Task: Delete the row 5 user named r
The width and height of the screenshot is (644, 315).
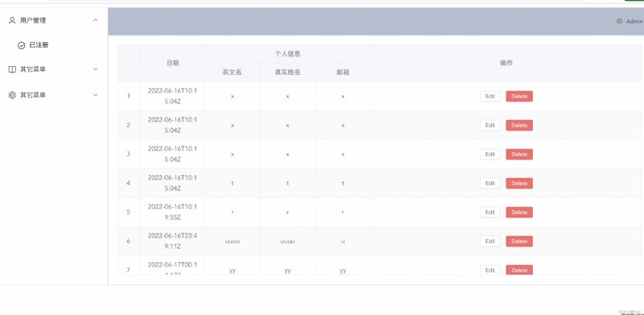Action: click(519, 212)
